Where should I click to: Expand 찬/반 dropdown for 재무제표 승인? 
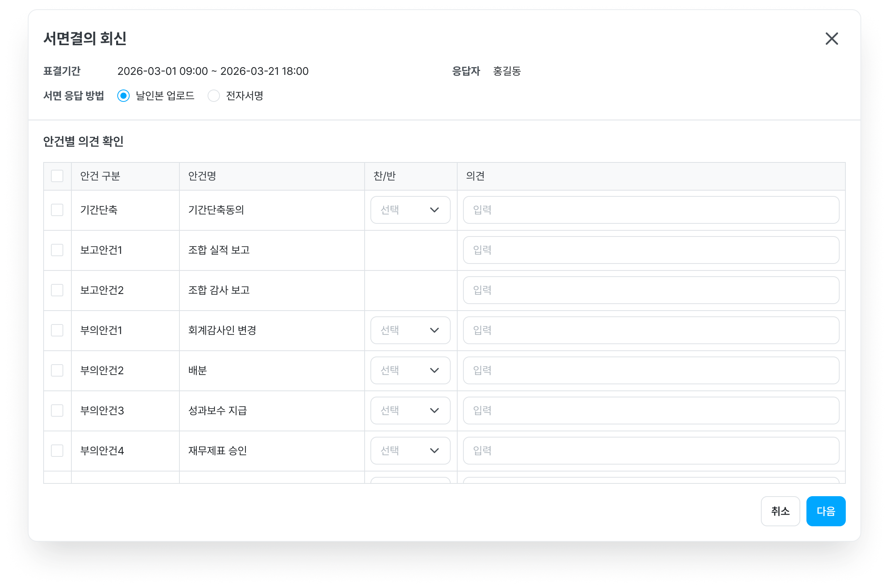(410, 451)
